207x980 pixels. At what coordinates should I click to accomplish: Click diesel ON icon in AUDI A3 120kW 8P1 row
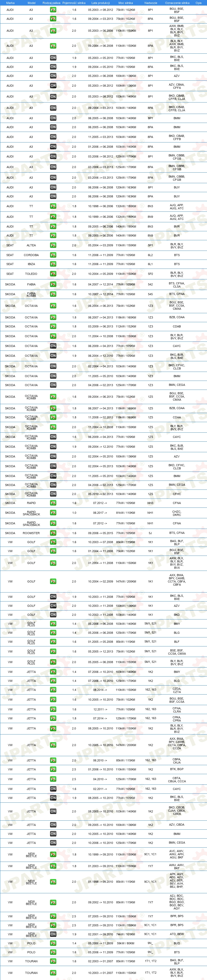pos(53,187)
